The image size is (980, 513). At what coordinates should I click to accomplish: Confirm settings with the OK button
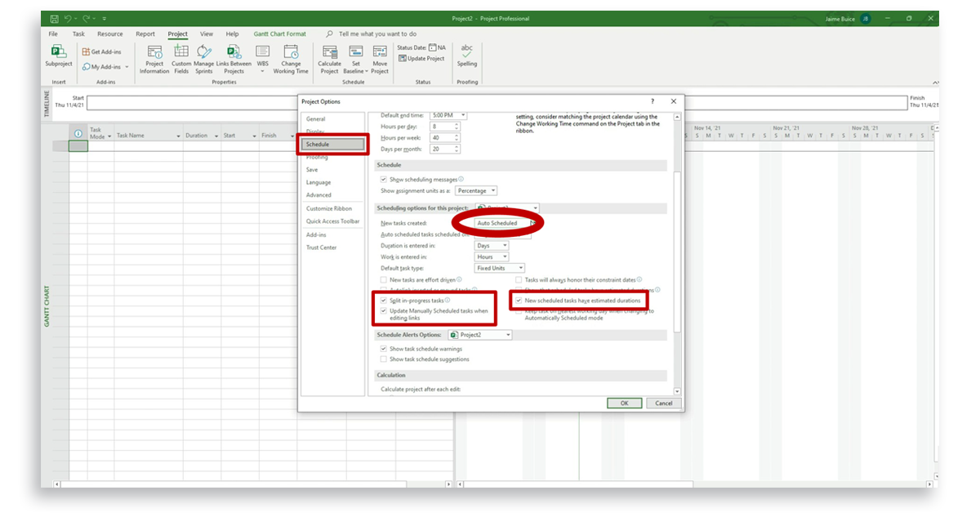(624, 403)
